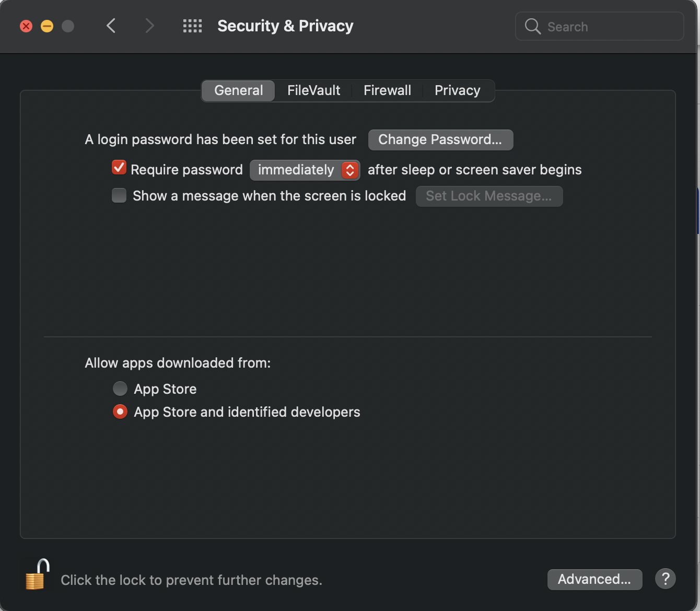
Task: Open the immediately delay dropdown
Action: [305, 170]
